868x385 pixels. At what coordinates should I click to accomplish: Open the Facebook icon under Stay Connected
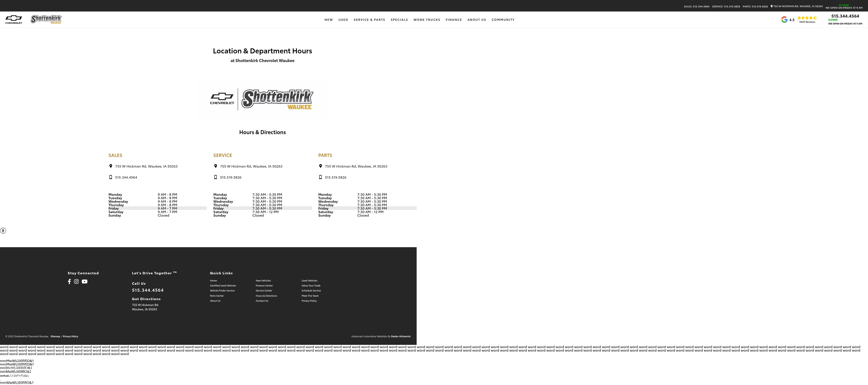pyautogui.click(x=69, y=281)
